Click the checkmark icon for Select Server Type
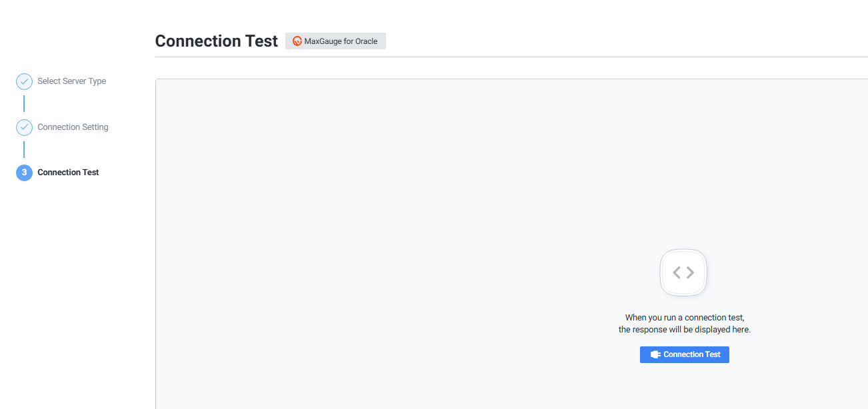 tap(24, 81)
